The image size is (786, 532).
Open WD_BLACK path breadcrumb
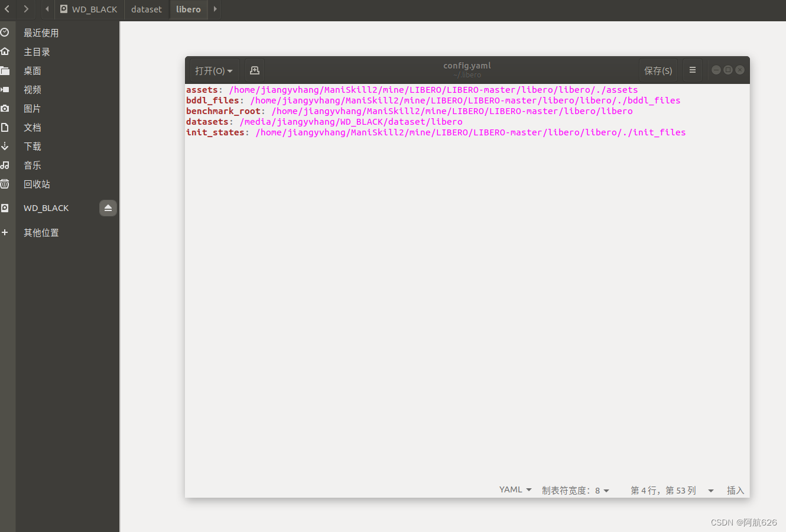click(x=89, y=9)
